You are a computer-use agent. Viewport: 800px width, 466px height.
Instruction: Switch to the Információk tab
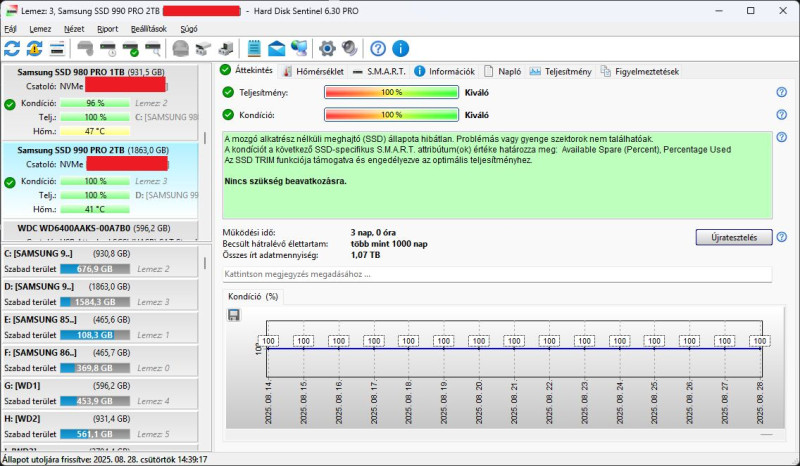point(444,71)
